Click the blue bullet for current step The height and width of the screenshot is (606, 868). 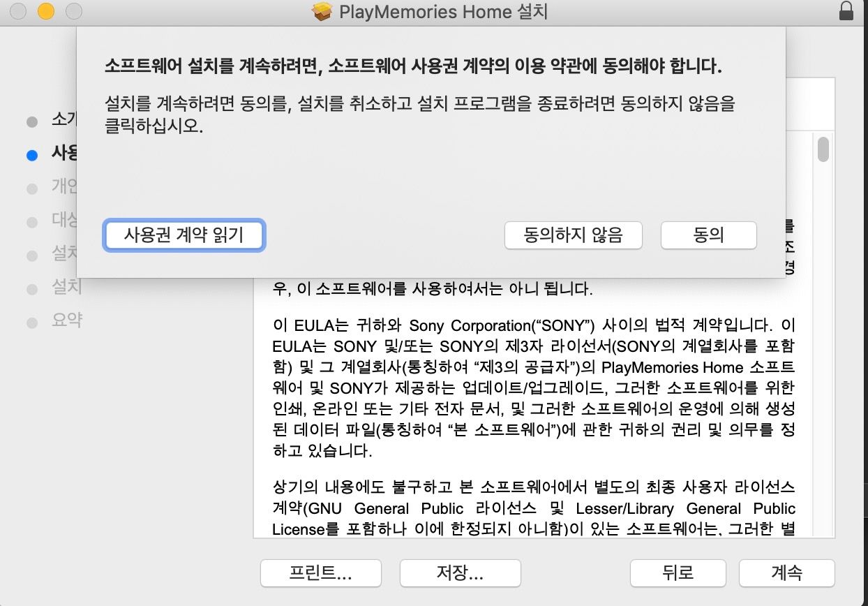[x=31, y=156]
